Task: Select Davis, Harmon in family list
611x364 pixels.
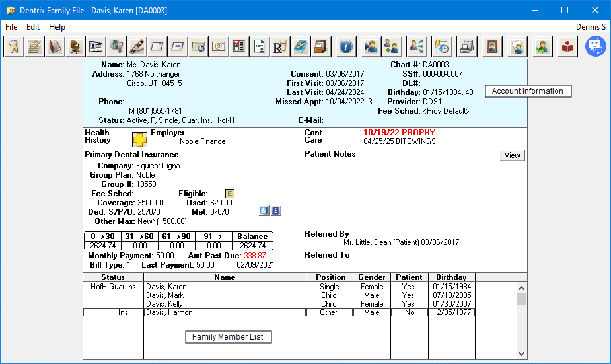Action: click(x=166, y=312)
